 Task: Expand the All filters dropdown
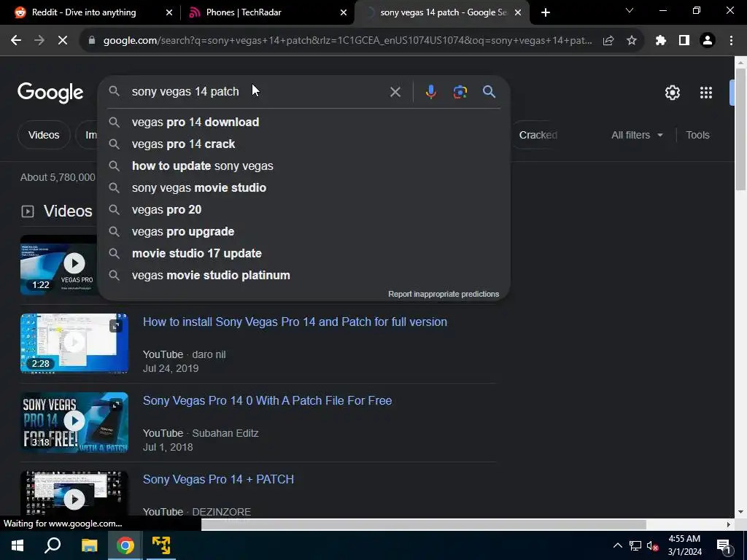point(637,135)
